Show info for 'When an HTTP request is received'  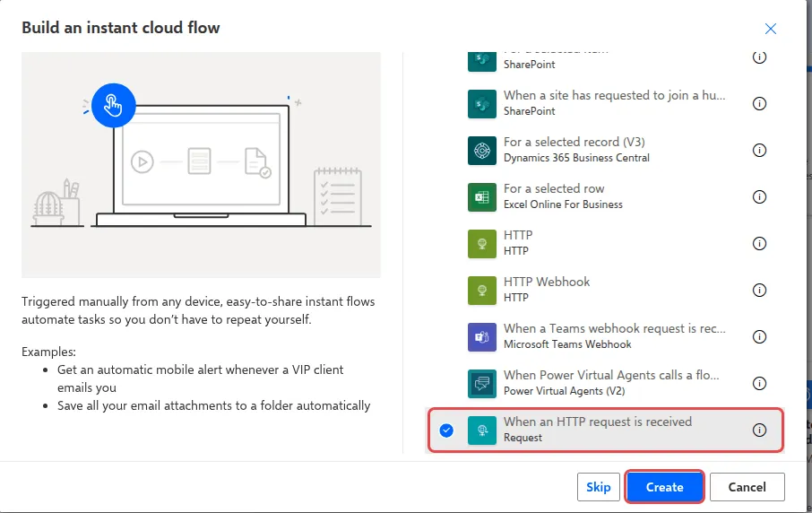click(759, 430)
